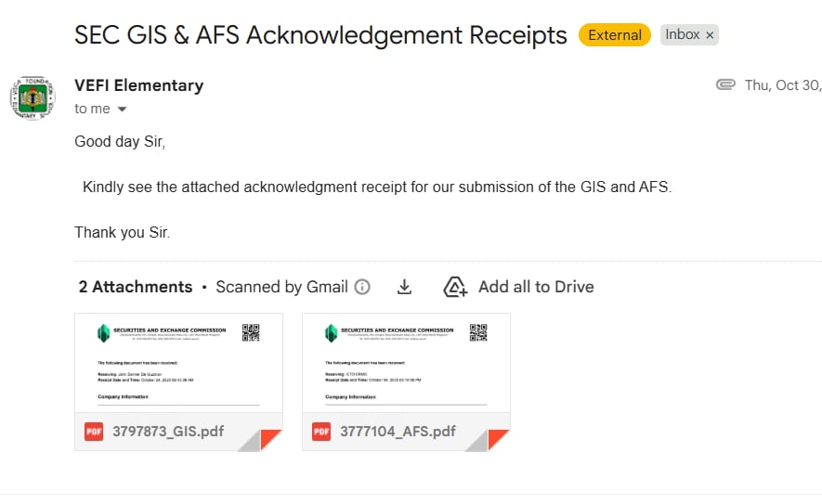
Task: Click the email date Thu, Oct 30
Action: [782, 85]
